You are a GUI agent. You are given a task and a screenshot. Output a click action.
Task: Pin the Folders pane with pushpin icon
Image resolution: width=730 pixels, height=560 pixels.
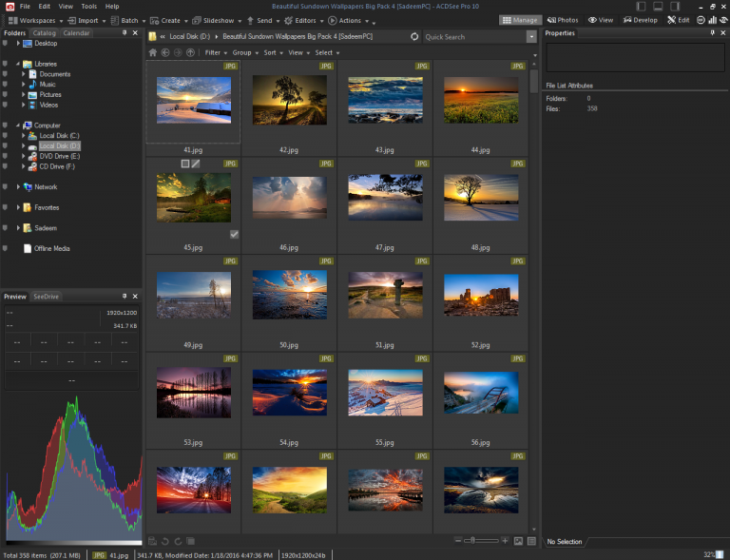coord(125,32)
